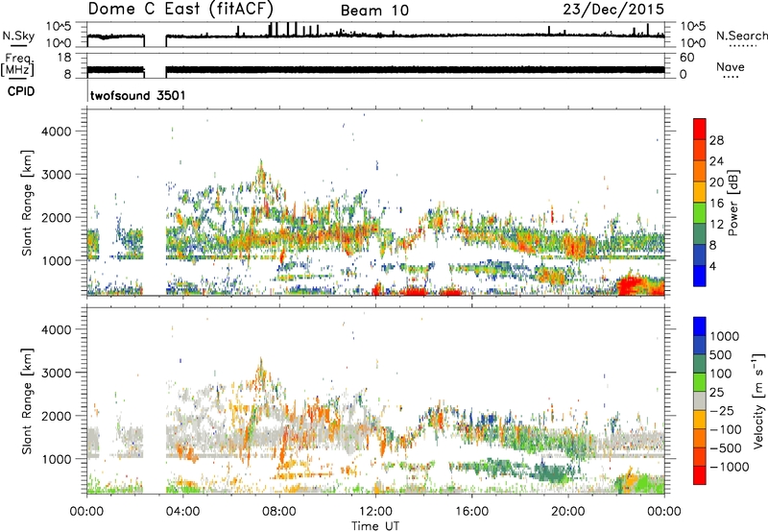Screen dimensions: 768x532
Task: Click the '04:00' time axis label
Action: (182, 511)
